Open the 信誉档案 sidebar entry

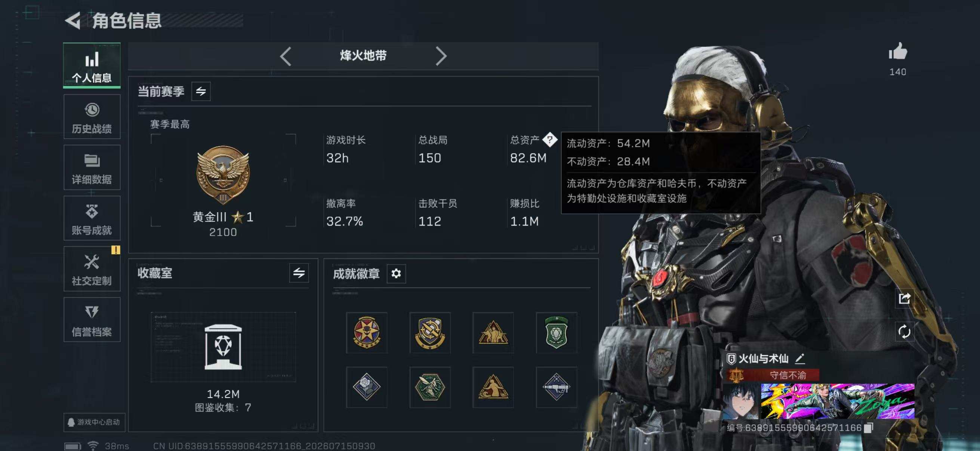pos(92,320)
